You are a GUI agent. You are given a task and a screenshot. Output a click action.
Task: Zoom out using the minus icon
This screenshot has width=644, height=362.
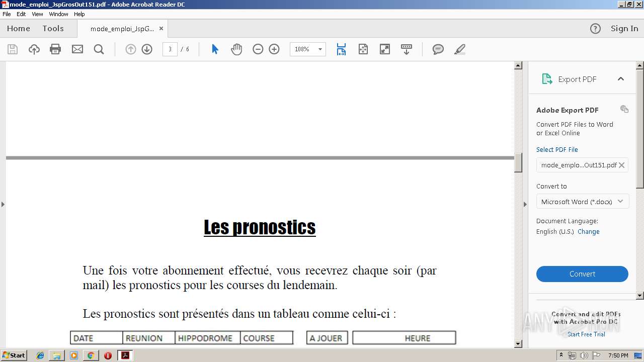pyautogui.click(x=258, y=49)
